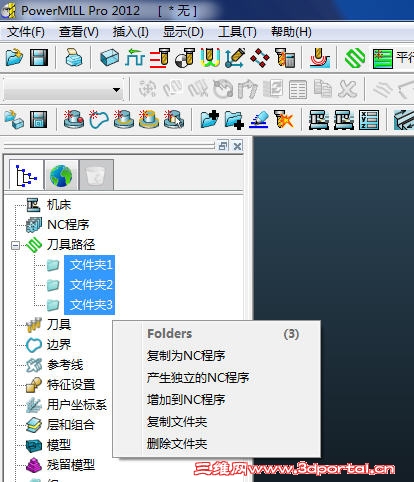
Task: Click the XYZ checklist icon
Action: 369,119
